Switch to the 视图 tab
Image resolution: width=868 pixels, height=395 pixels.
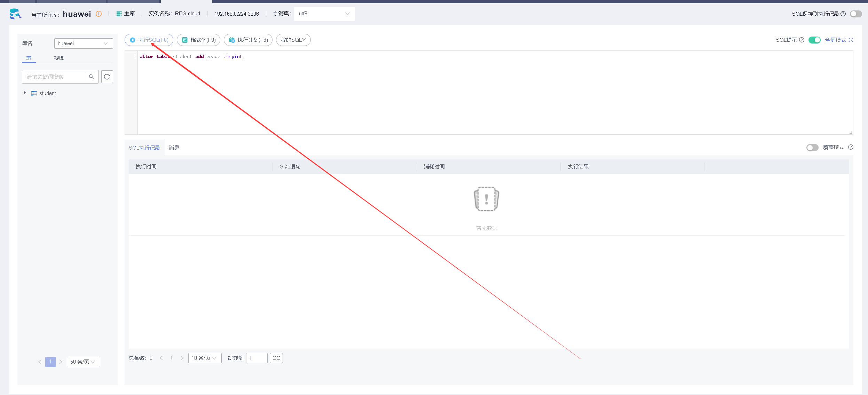point(59,58)
